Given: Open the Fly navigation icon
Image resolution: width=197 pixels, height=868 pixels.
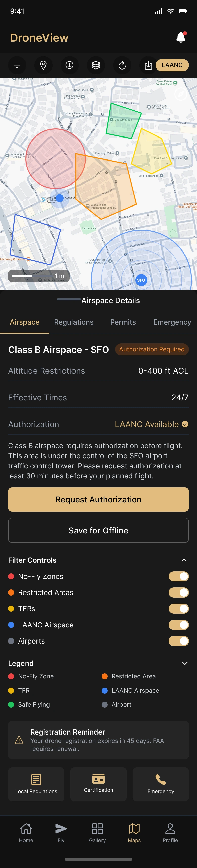Looking at the screenshot, I should [x=61, y=832].
